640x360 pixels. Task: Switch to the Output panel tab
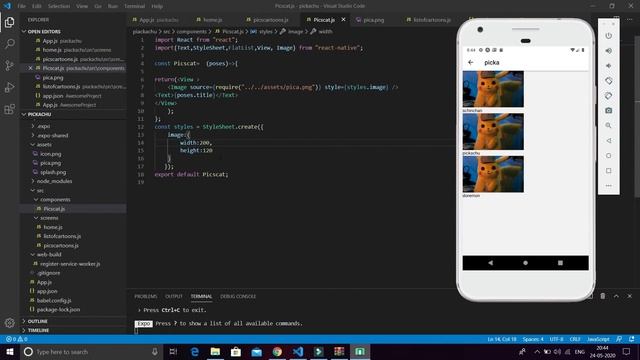174,296
